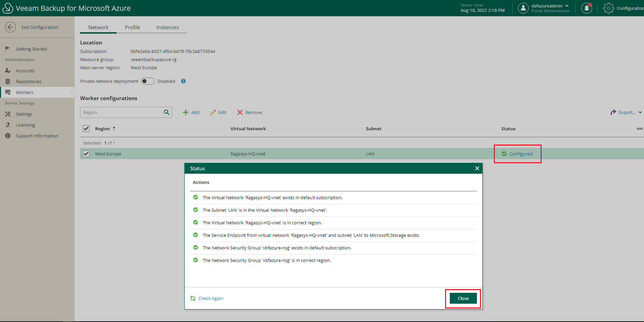Click the Subnet 'LAN' status message
The image size is (644, 322).
click(x=265, y=210)
